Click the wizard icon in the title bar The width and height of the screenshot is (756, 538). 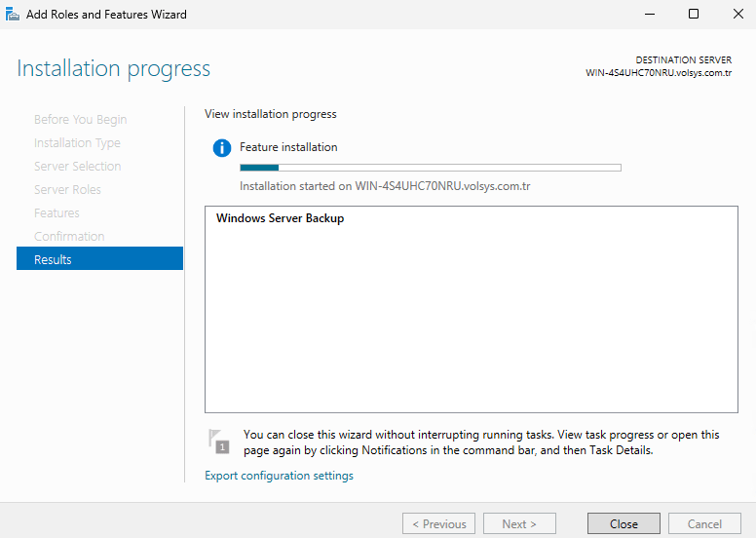[x=13, y=15]
